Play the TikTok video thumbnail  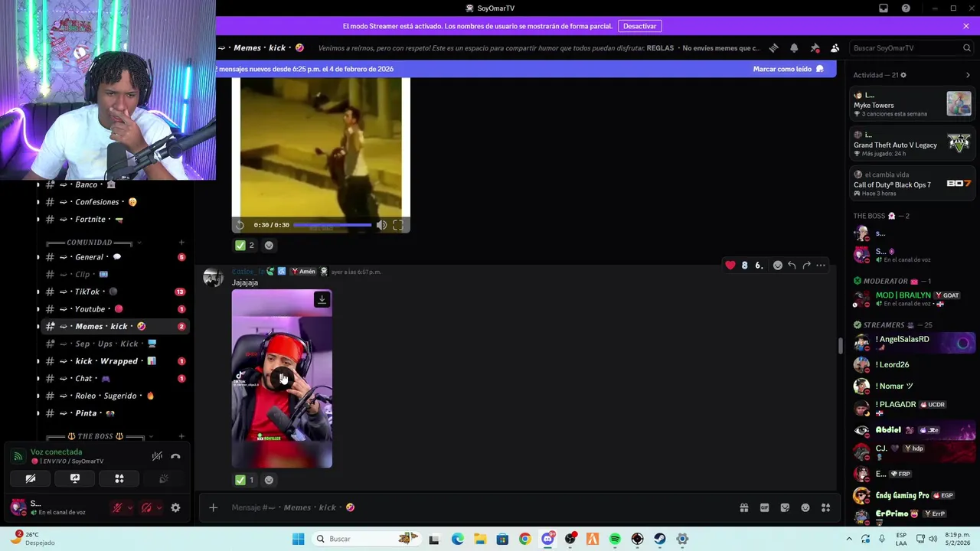pyautogui.click(x=282, y=379)
